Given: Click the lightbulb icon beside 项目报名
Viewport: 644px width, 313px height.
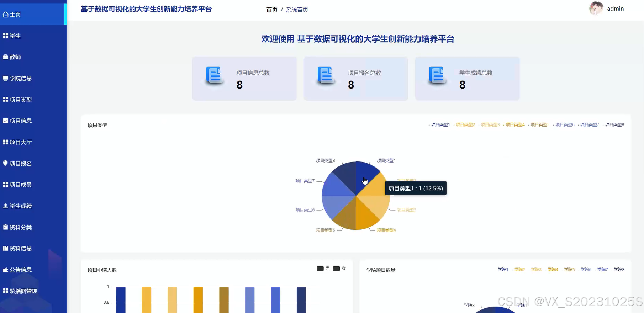Looking at the screenshot, I should pos(6,163).
